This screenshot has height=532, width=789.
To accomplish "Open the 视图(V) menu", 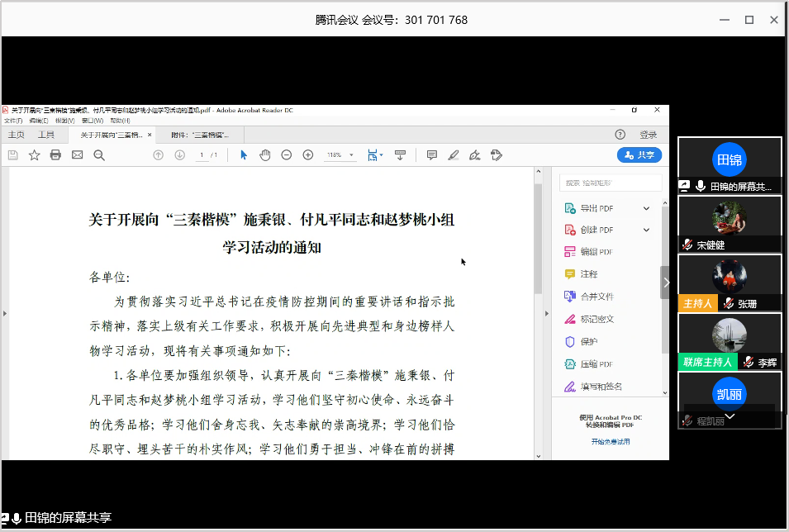I will click(x=65, y=121).
